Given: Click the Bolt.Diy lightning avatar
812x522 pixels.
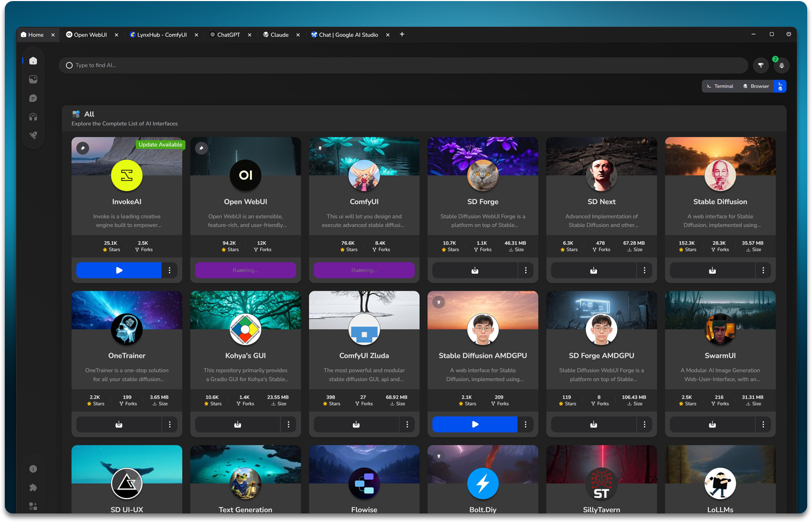Looking at the screenshot, I should coord(483,484).
